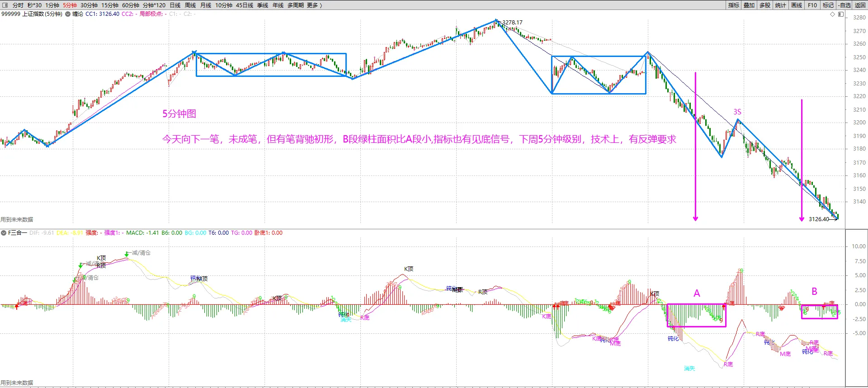Click the 局部极点 indicator label
Screen dimensions: 868x388
coord(153,14)
